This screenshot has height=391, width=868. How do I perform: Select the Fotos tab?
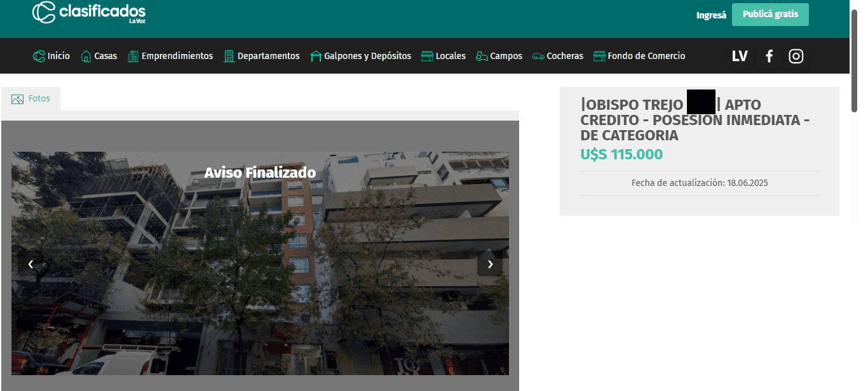click(x=31, y=99)
